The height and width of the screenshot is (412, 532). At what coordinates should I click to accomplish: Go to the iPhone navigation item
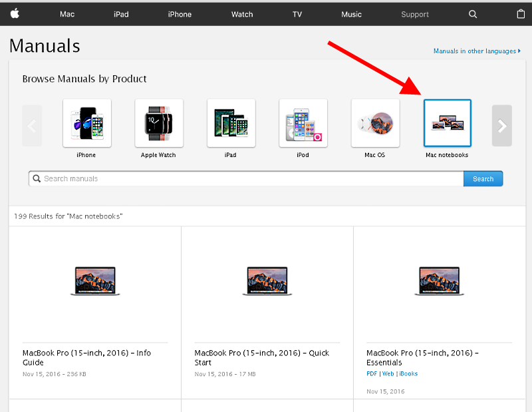coord(180,14)
